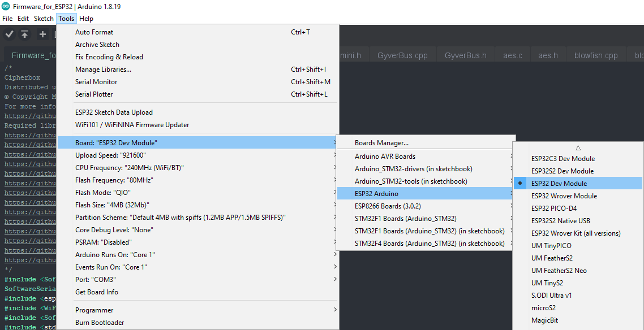This screenshot has width=644, height=330.
Task: Expand Flash Size "4MB (32Mb)" options
Action: [198, 205]
